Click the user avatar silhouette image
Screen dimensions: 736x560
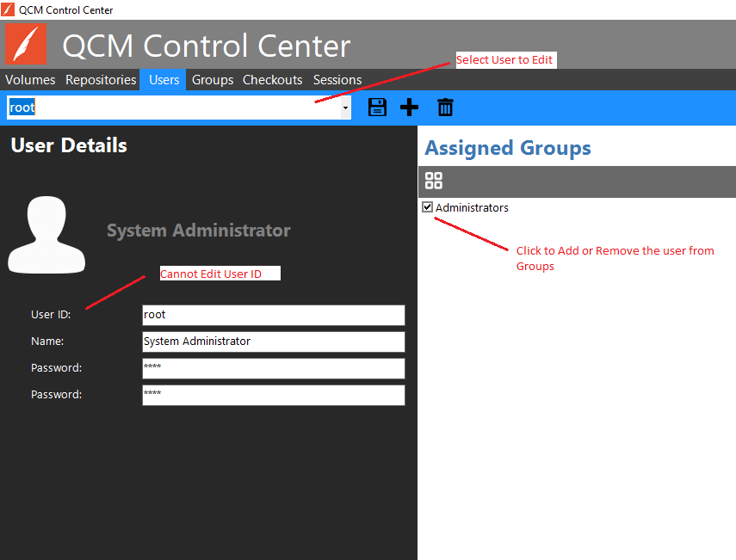46,234
